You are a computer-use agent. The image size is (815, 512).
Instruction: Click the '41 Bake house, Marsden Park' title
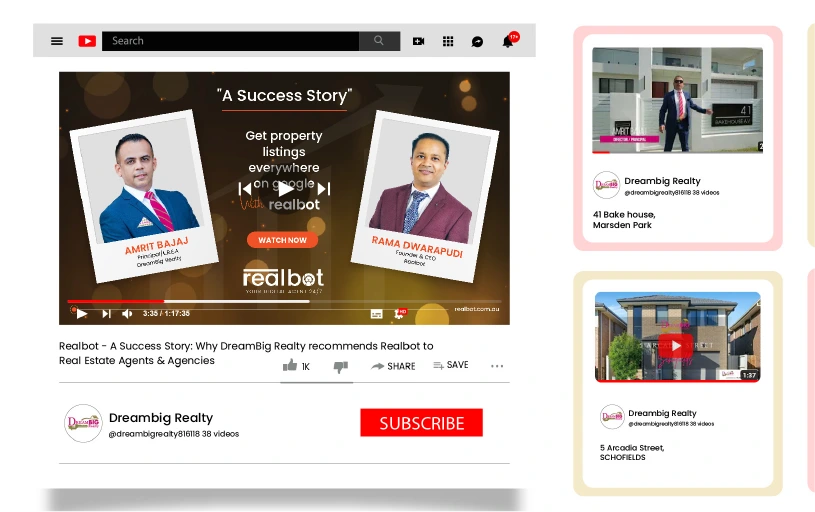click(x=624, y=220)
